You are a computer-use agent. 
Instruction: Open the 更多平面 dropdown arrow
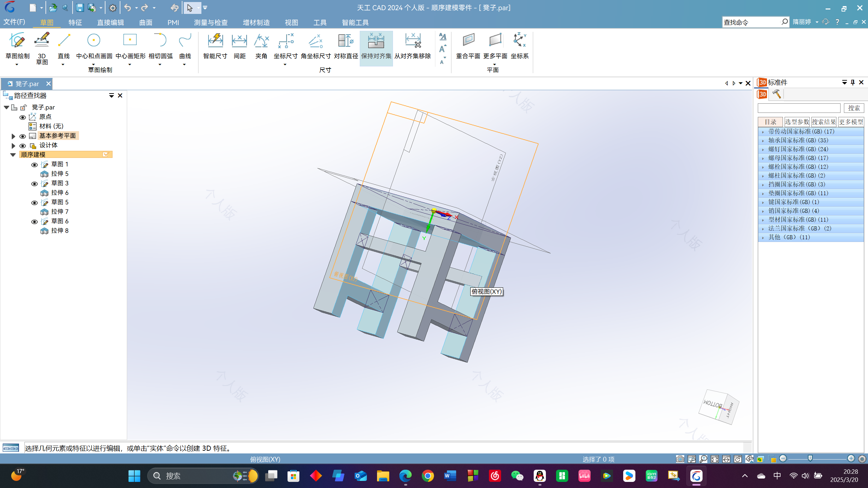point(495,64)
